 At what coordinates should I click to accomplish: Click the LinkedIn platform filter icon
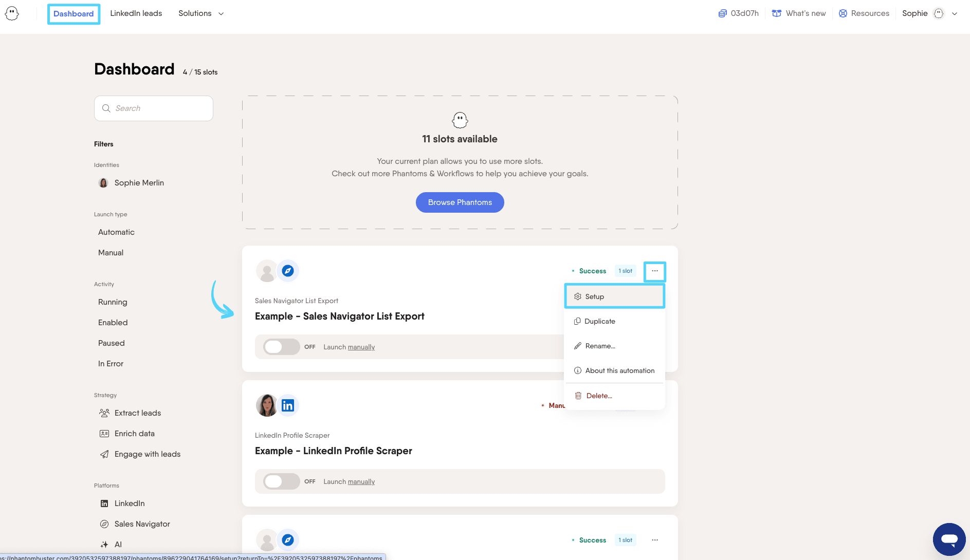coord(104,503)
